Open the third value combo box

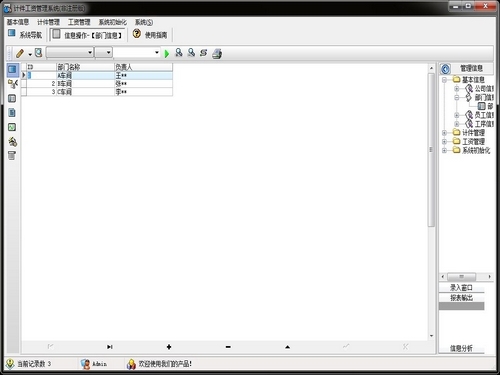[137, 53]
